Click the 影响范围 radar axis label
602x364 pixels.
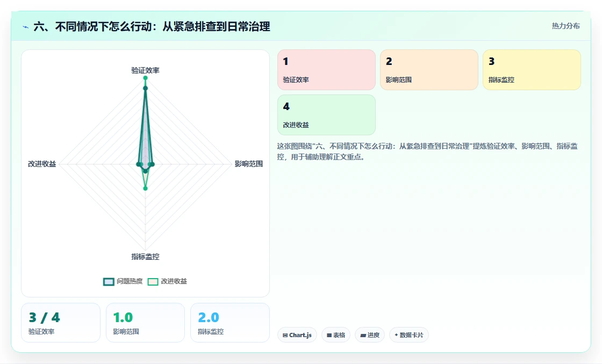pos(249,164)
